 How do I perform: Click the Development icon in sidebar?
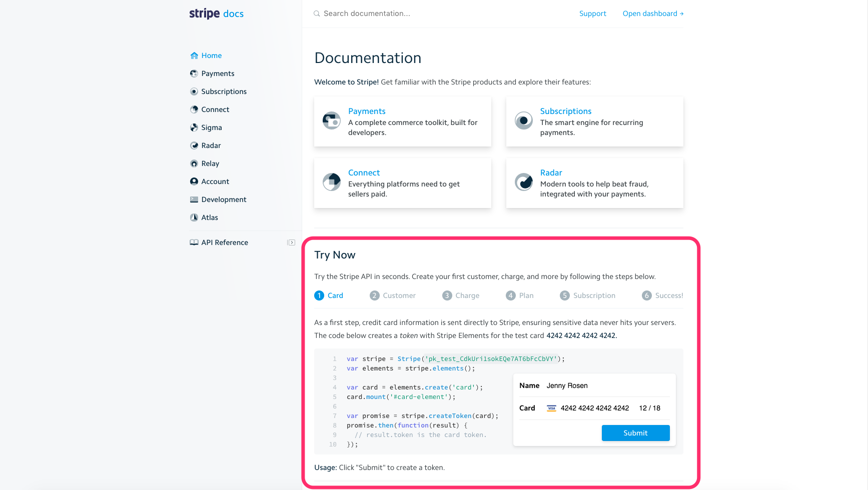[x=194, y=199]
